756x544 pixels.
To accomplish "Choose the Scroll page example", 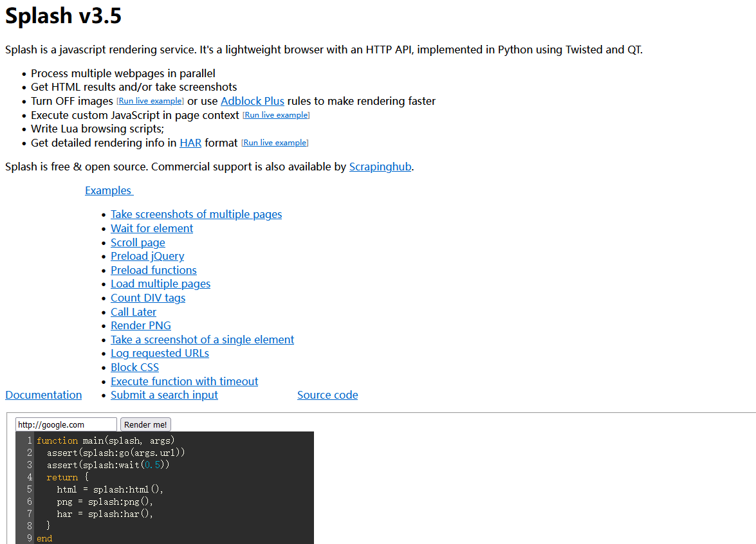I will pos(138,242).
